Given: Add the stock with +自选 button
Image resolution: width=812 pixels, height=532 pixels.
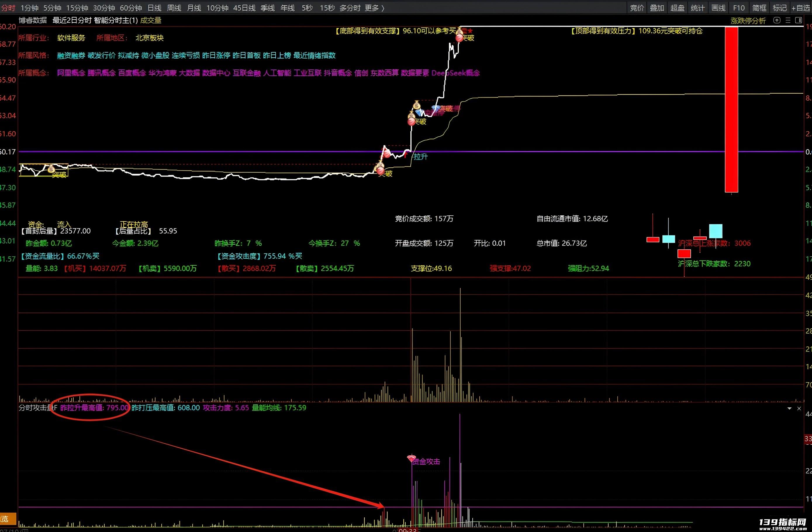Looking at the screenshot, I should (x=801, y=8).
